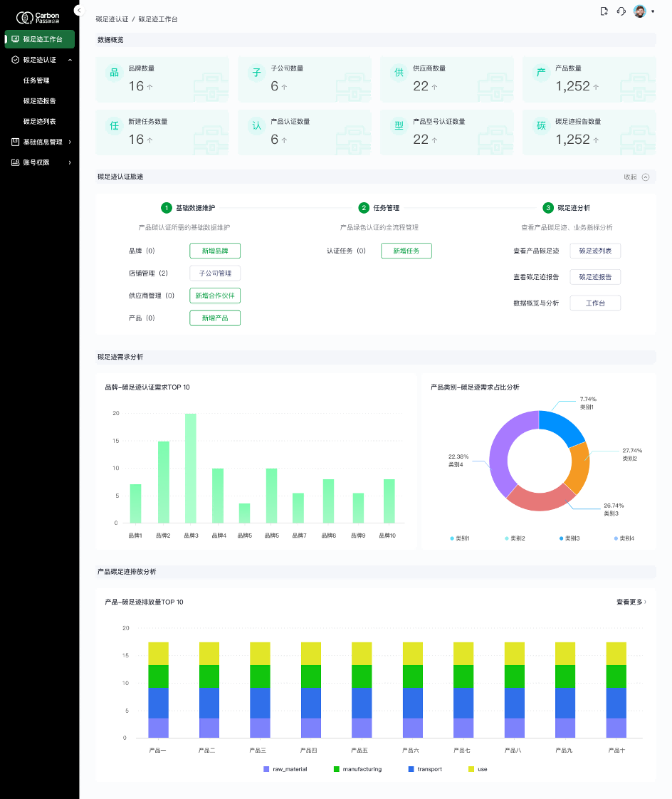Click the up arrow beside 品牌数量 value

pyautogui.click(x=149, y=87)
